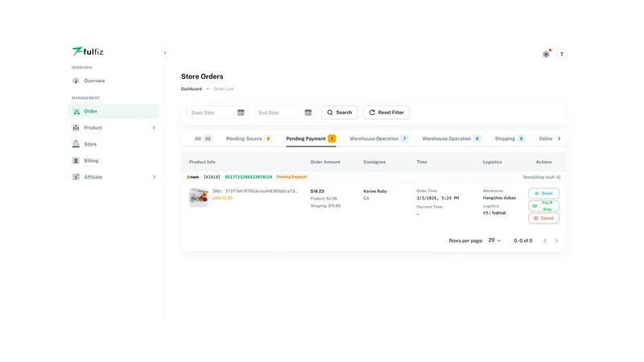The width and height of the screenshot is (644, 362).
Task: Click the Order List breadcrumb text
Action: tap(224, 89)
